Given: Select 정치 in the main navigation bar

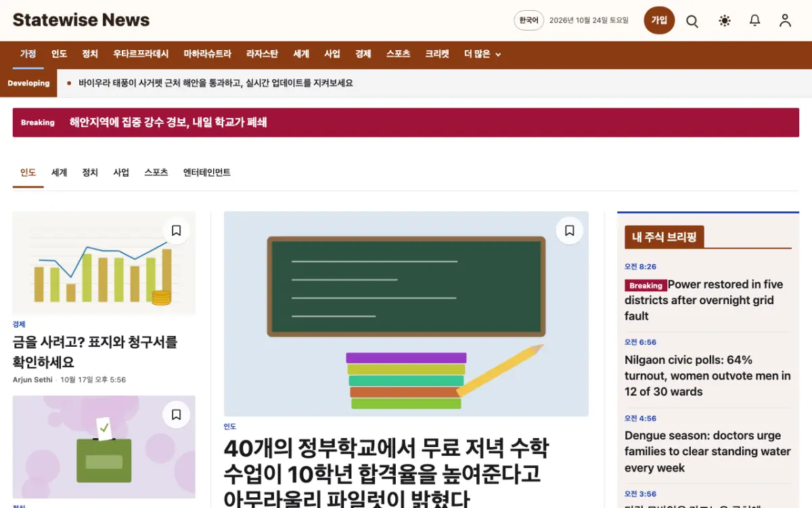Looking at the screenshot, I should tap(90, 54).
